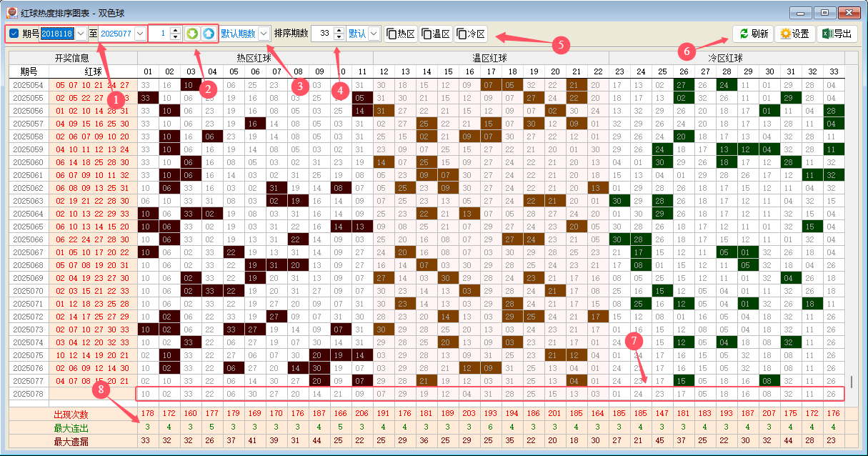Viewport: 868px width, 456px height.
Task: Open 设置 settings with gear icon
Action: point(794,34)
